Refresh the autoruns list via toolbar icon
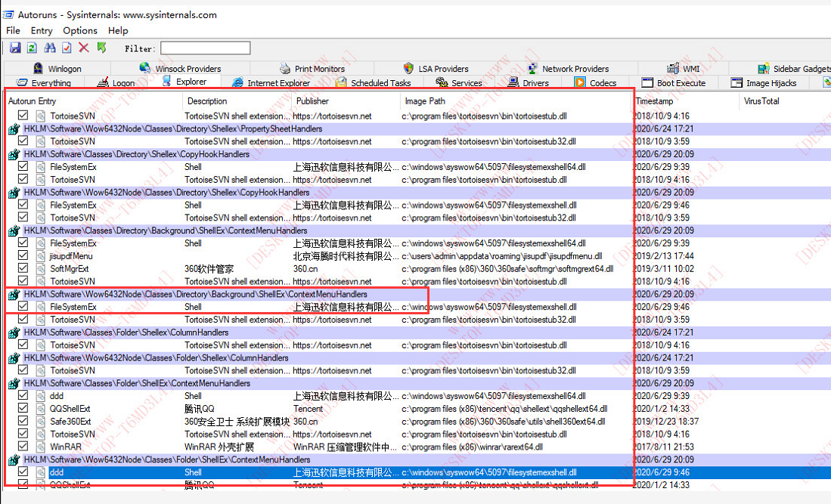The image size is (831, 504). (32, 48)
